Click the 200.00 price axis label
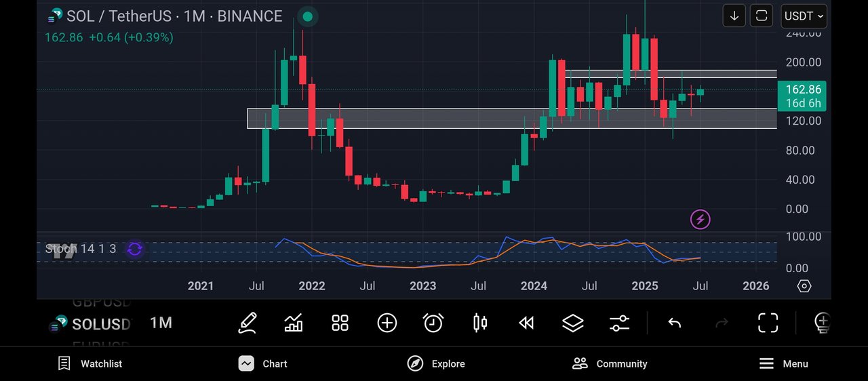This screenshot has height=381, width=868. click(803, 62)
